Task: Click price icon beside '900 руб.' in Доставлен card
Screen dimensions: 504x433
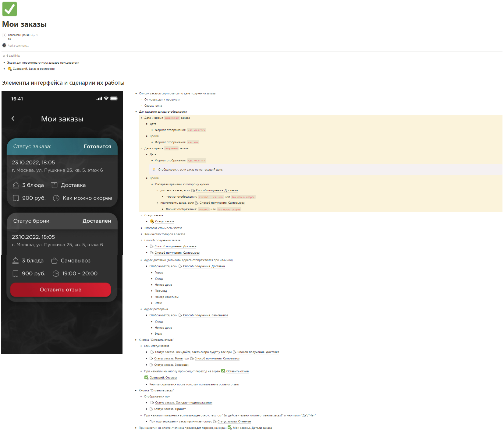Action: [x=16, y=274]
